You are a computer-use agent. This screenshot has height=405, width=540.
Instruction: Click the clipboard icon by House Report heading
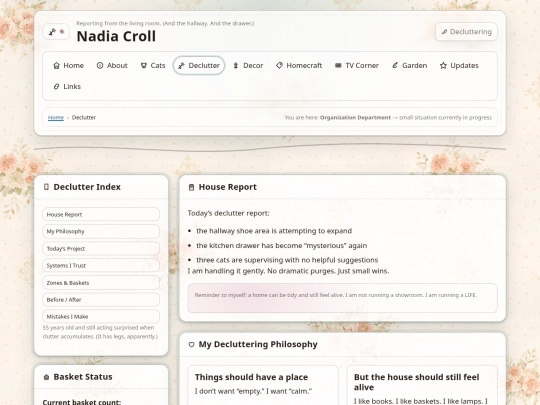[191, 187]
